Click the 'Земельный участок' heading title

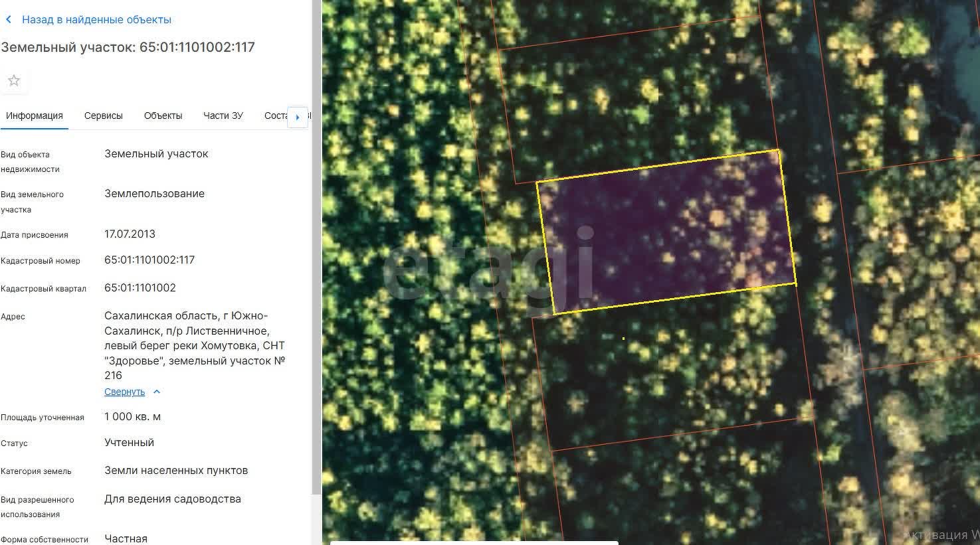point(128,47)
